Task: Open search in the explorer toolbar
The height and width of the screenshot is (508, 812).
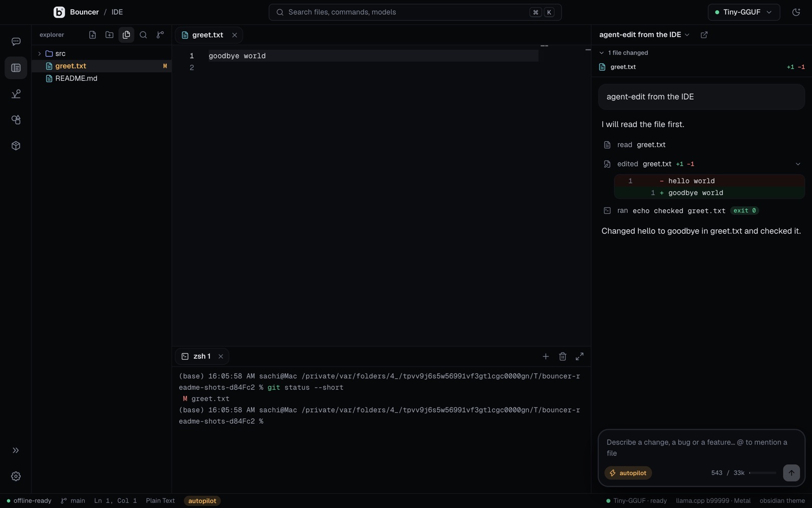Action: [x=143, y=35]
